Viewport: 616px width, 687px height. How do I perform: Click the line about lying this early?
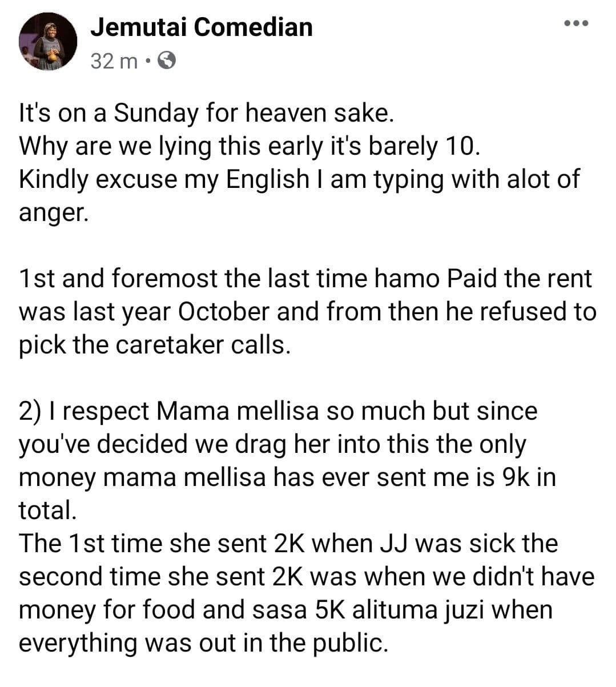click(249, 147)
